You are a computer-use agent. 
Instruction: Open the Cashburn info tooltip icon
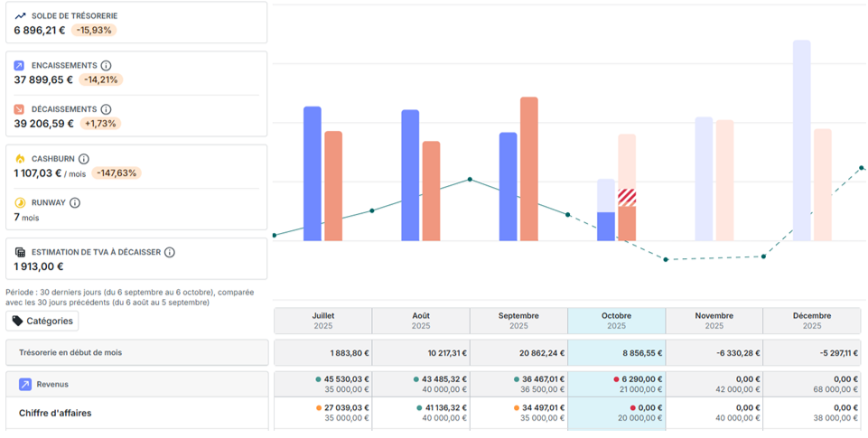(84, 159)
